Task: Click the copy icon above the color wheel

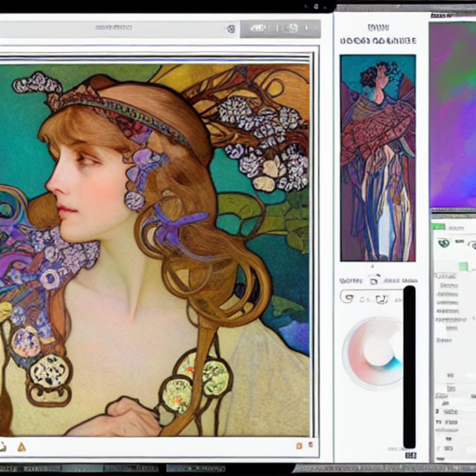Action: [373, 281]
